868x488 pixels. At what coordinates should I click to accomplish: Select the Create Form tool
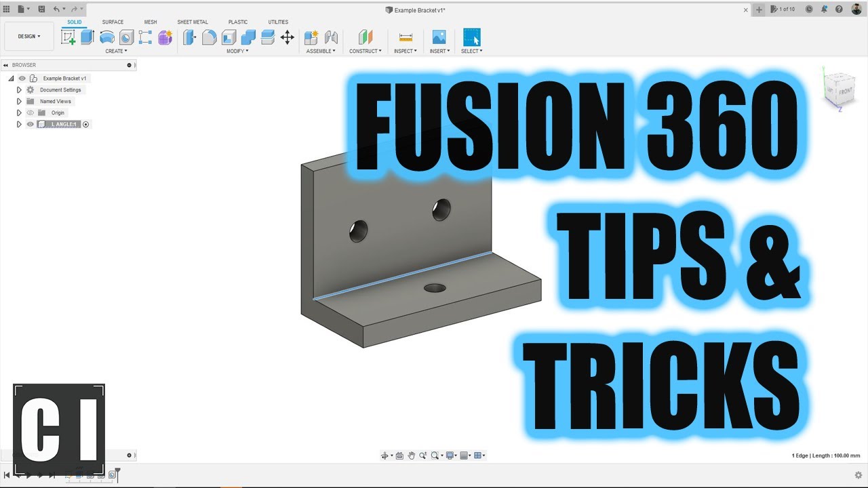pos(165,37)
